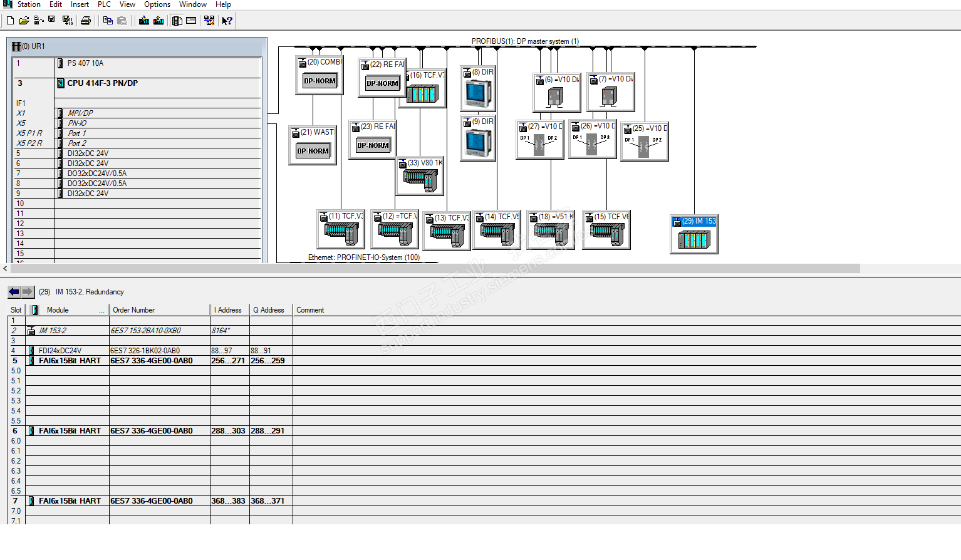Select DP slave (22) RE FAI node

382,78
